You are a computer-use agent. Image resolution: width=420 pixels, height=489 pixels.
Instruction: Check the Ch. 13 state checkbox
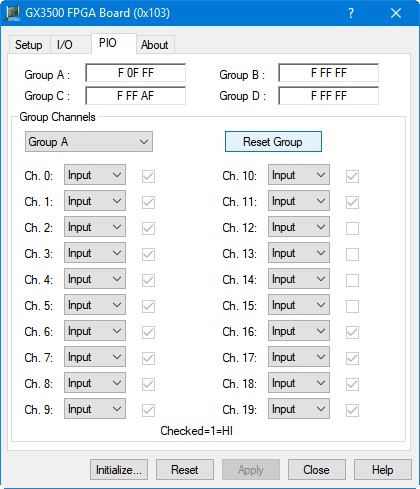[x=352, y=254]
